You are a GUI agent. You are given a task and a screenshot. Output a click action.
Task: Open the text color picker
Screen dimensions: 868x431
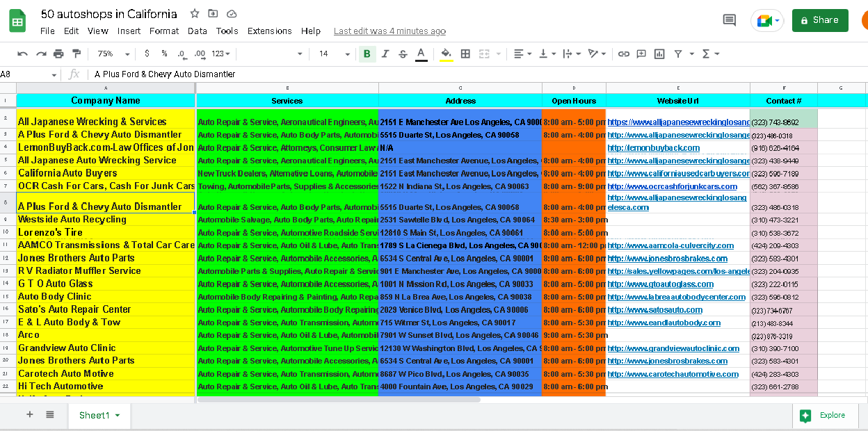click(x=421, y=54)
